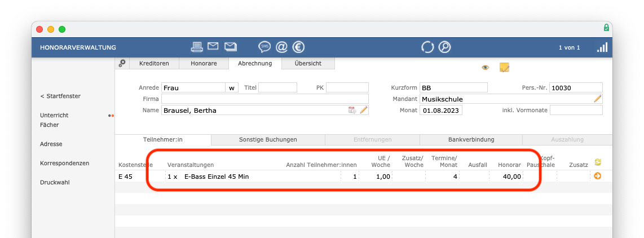Open the Übersicht tab
The image size is (644, 238).
point(308,63)
